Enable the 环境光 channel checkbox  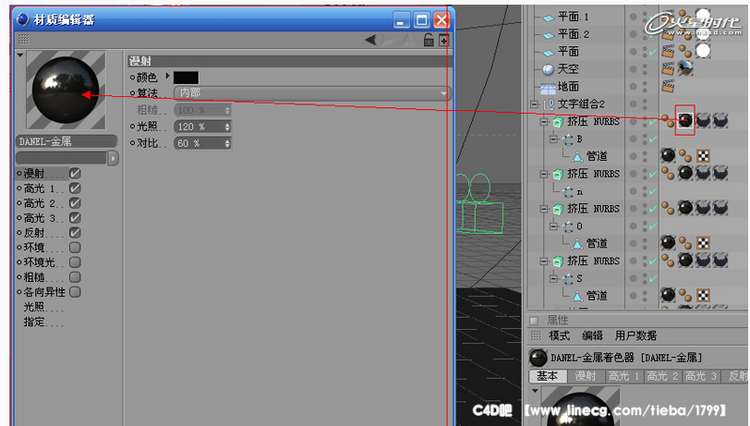click(x=75, y=262)
